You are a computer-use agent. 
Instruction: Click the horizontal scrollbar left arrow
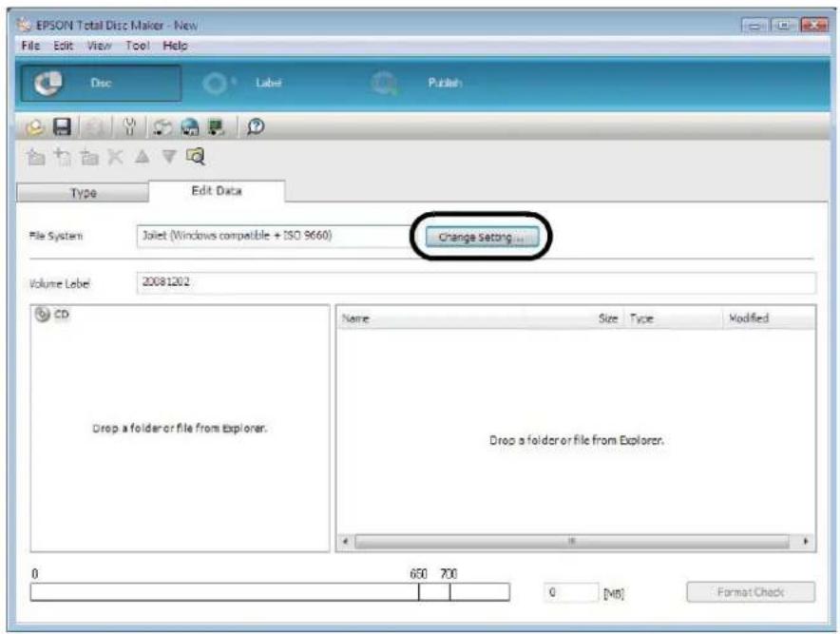tap(346, 542)
